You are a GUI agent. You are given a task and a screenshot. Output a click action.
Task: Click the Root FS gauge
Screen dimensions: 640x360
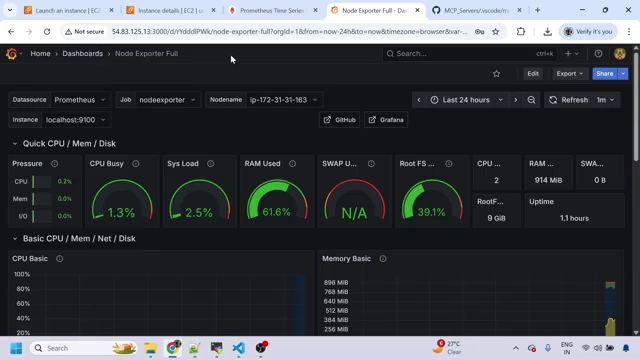tap(432, 200)
